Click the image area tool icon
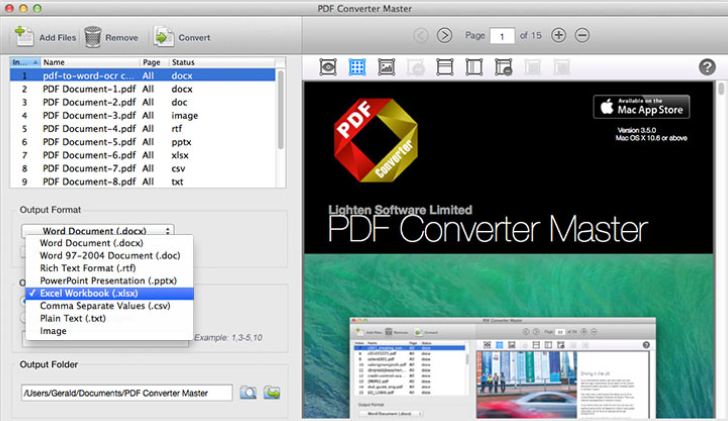The height and width of the screenshot is (421, 728). pyautogui.click(x=387, y=67)
